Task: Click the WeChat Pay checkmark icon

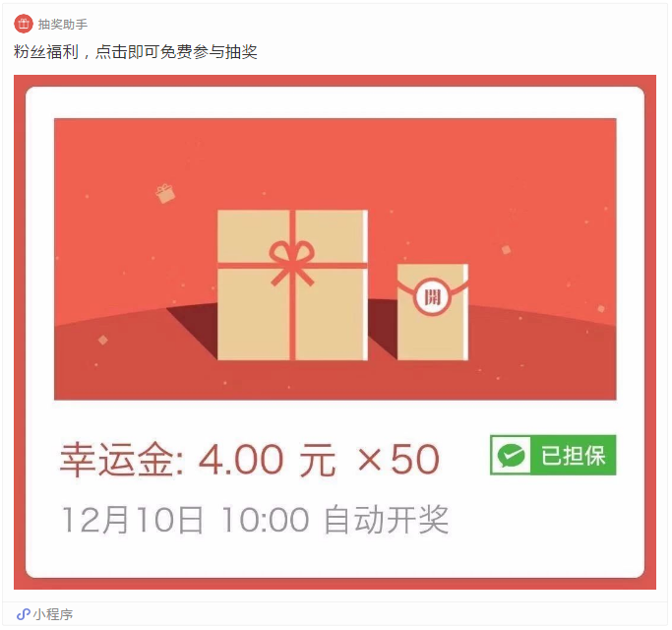Action: (x=511, y=456)
